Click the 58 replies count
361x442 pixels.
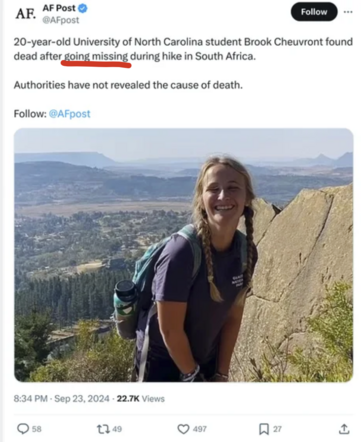tap(37, 429)
